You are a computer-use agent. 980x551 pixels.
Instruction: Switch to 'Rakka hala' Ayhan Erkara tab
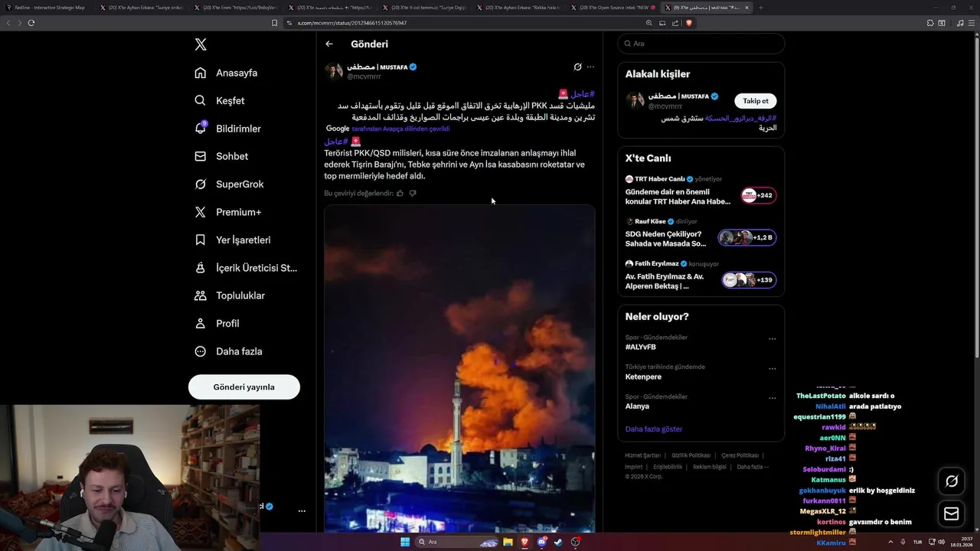(519, 8)
